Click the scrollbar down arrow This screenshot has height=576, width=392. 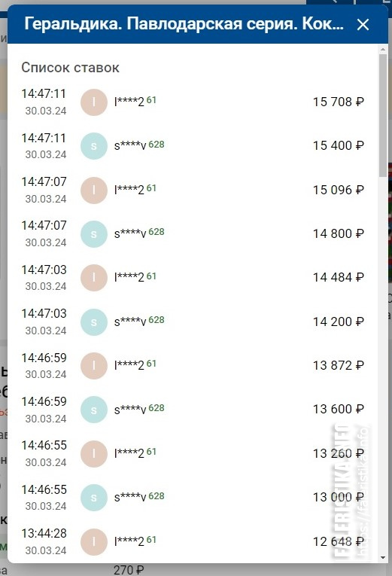point(383,558)
